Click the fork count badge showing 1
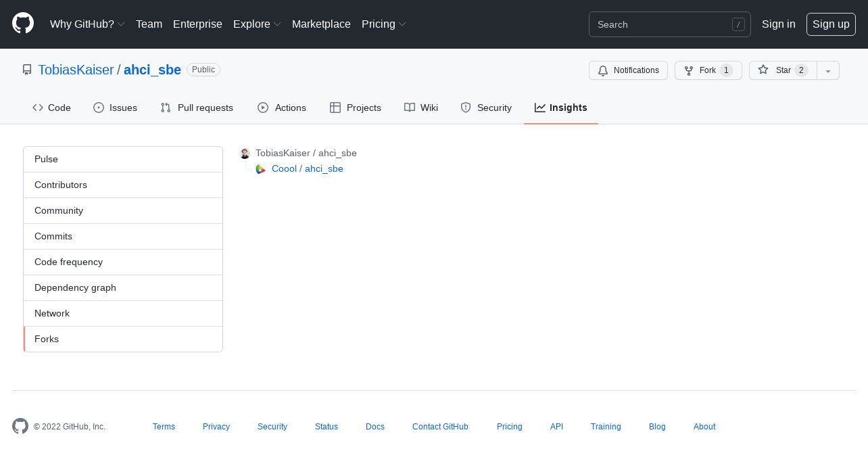The width and height of the screenshot is (868, 468). click(726, 70)
